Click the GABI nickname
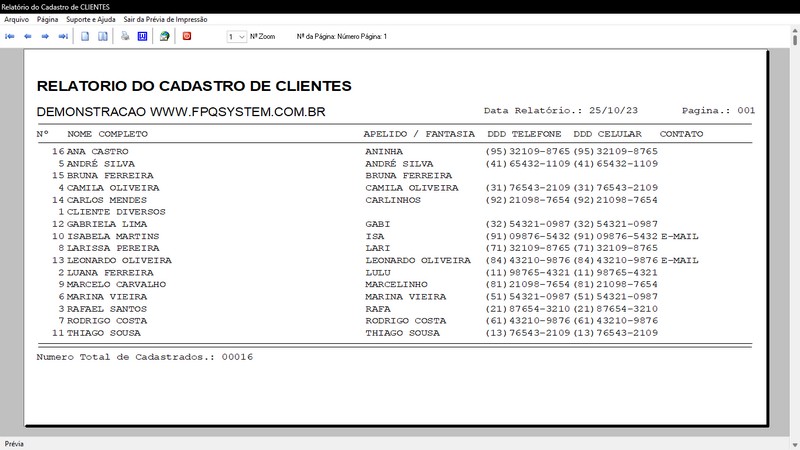 tap(378, 224)
